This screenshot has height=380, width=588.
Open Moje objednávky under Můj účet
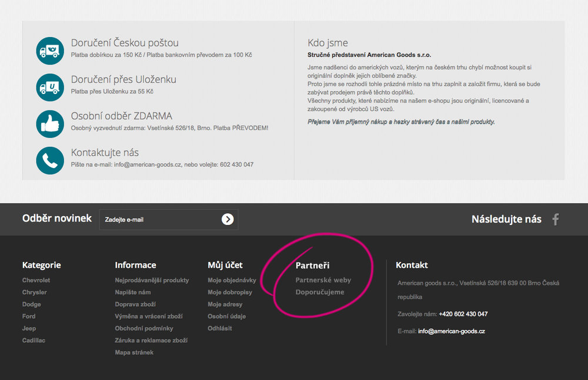[232, 280]
